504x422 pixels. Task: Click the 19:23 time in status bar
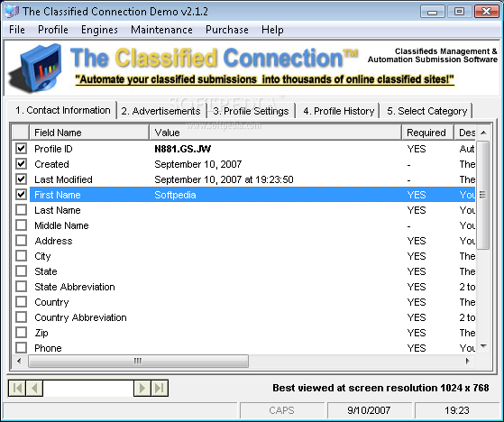(x=457, y=410)
